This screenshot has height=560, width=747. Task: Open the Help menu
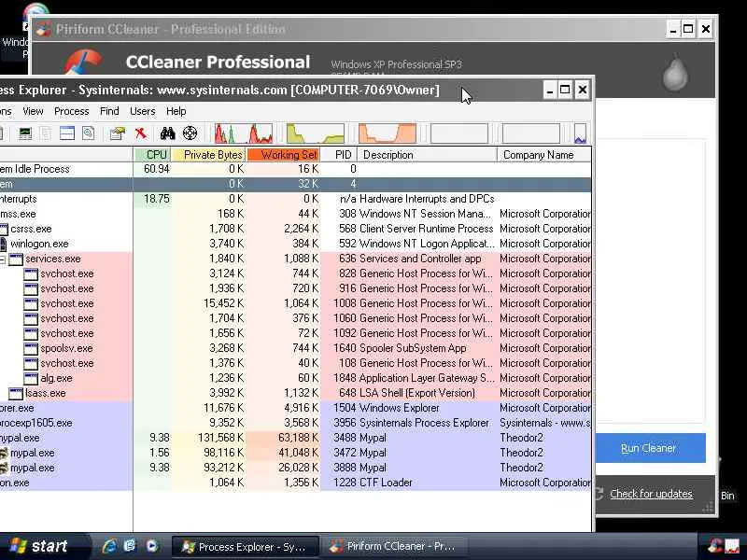pyautogui.click(x=176, y=111)
